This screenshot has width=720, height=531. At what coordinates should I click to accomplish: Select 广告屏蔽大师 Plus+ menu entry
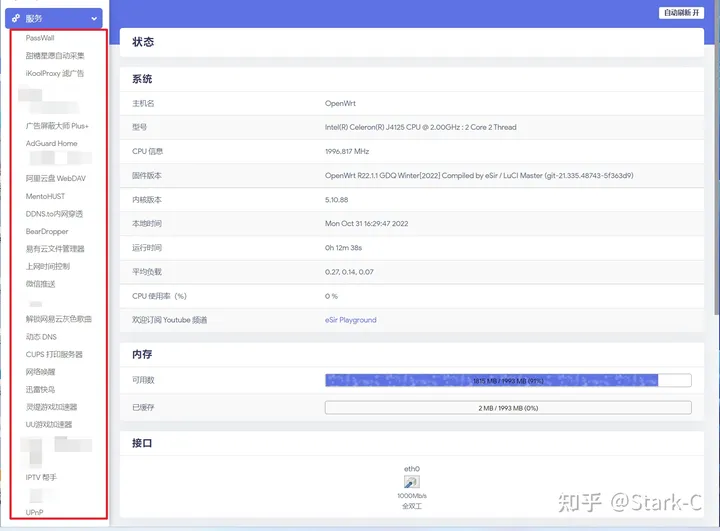tap(57, 126)
